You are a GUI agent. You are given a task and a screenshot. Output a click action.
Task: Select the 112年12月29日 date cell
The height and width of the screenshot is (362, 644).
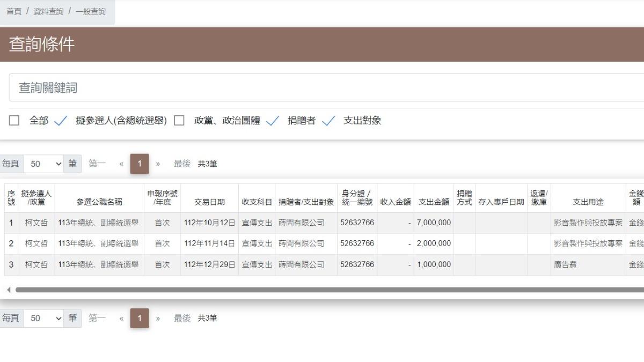[209, 265]
